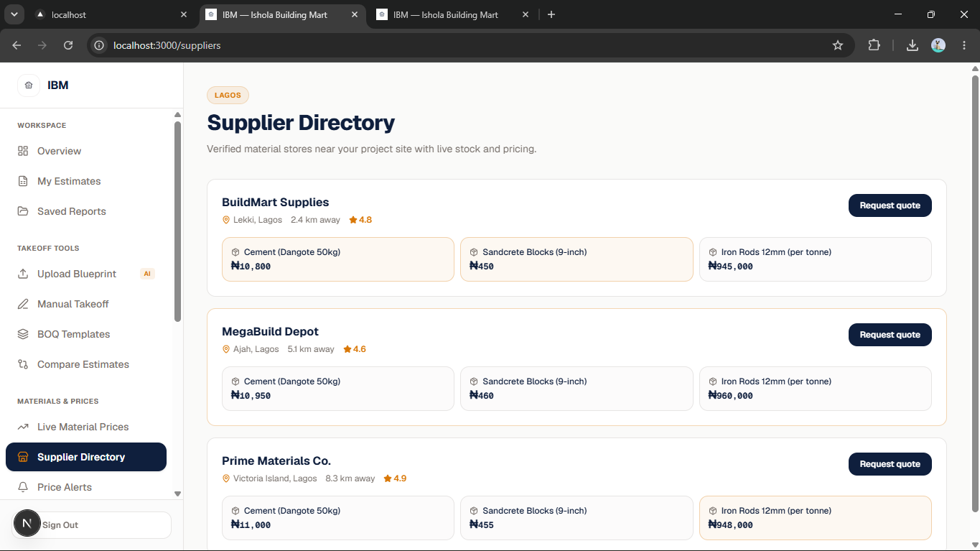
Task: Close the localhost tab
Action: pos(184,14)
